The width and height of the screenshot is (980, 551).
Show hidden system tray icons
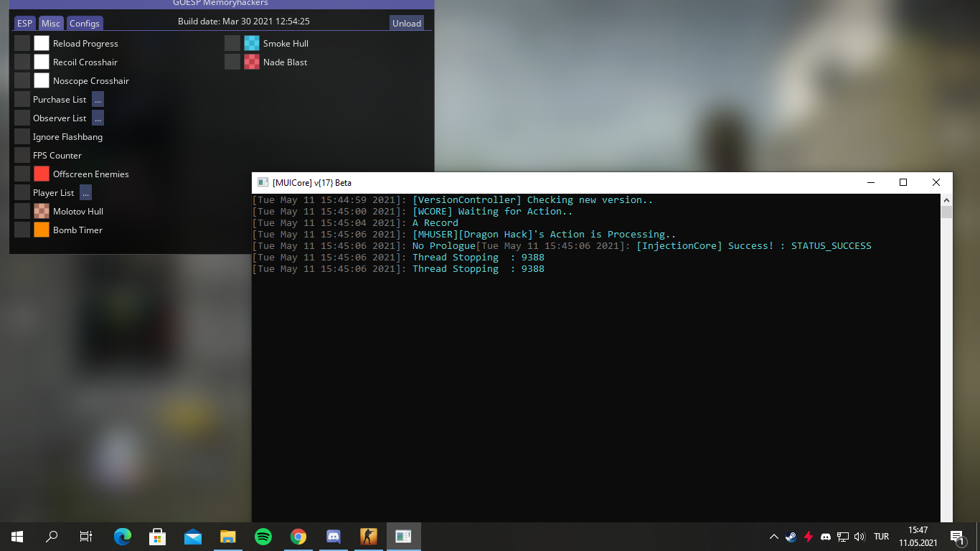[774, 537]
